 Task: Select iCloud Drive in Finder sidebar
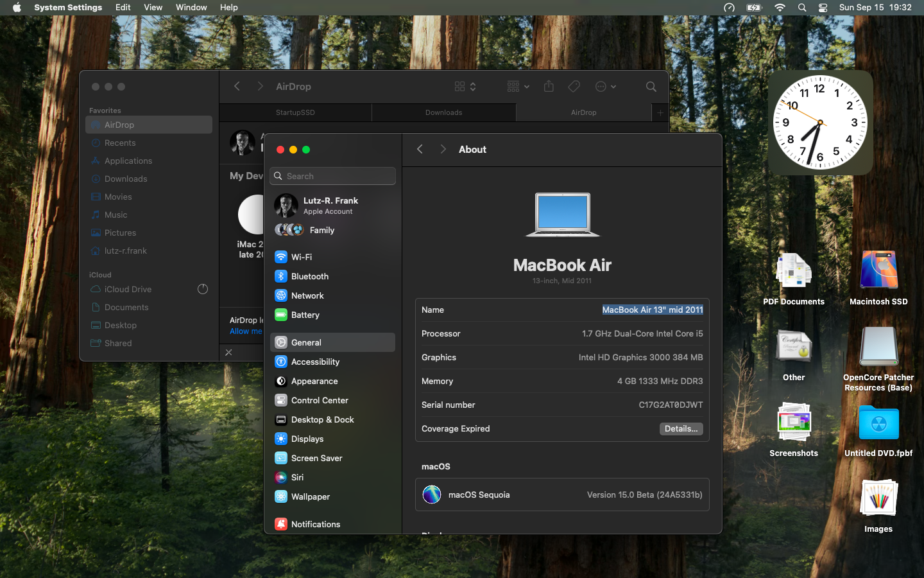tap(128, 290)
